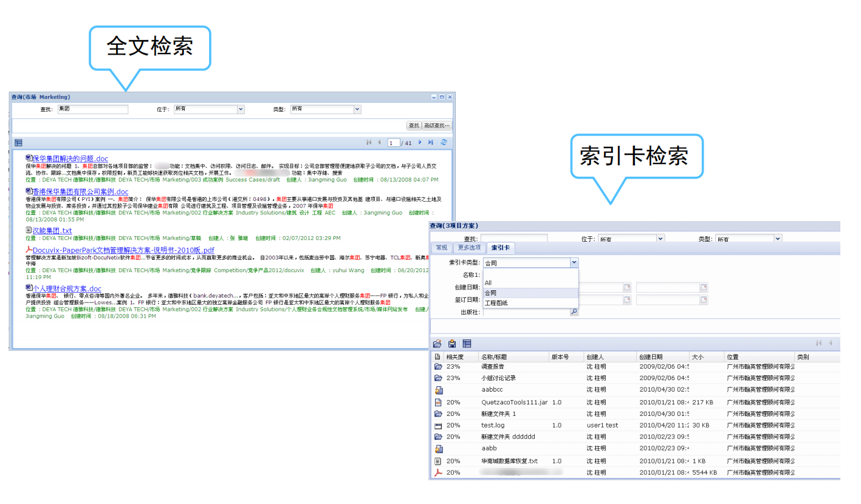
Task: Switch to the 常规 tab
Action: (x=441, y=248)
